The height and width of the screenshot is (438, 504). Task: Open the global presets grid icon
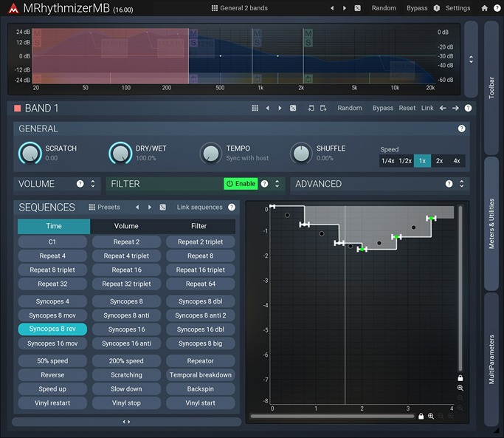(x=215, y=8)
